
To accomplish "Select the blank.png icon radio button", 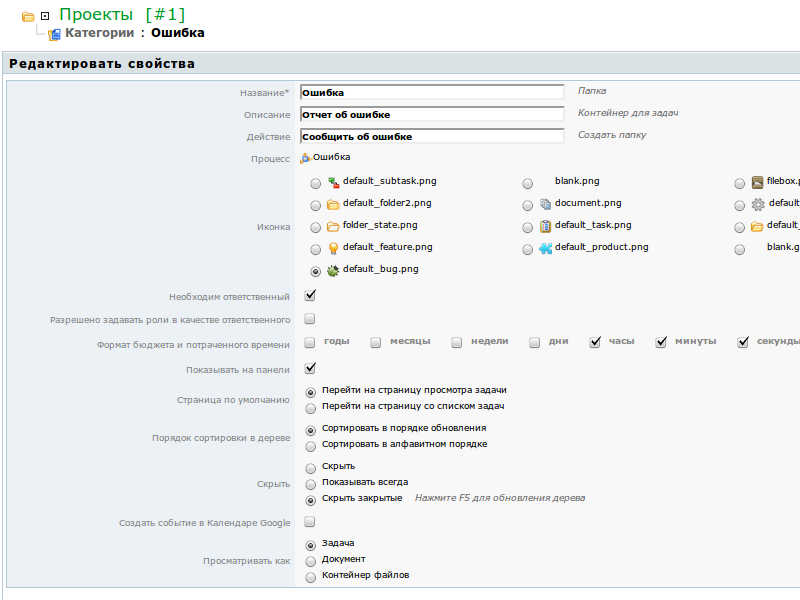I will click(x=527, y=184).
